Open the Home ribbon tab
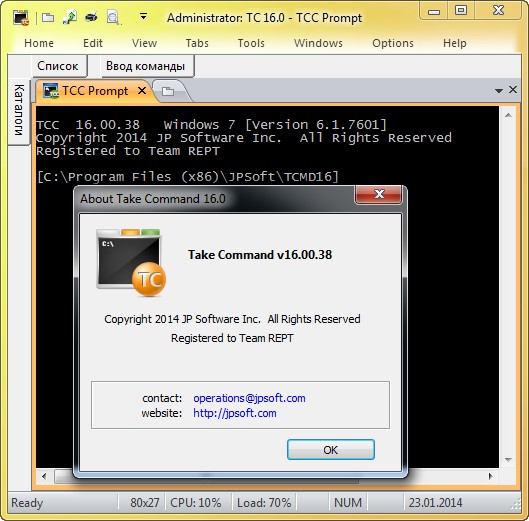Viewport: 529px width, 521px height. (x=39, y=43)
